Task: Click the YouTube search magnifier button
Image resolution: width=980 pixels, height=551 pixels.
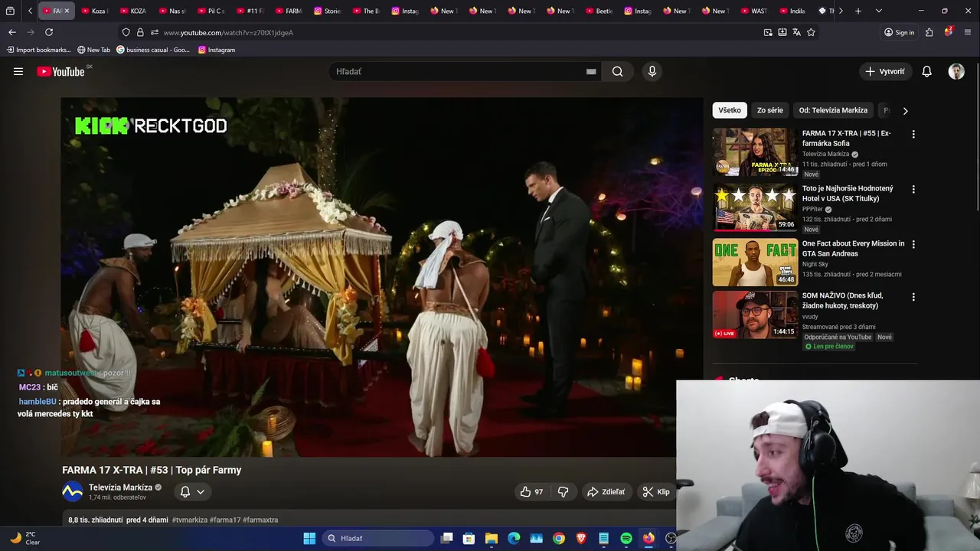Action: [x=617, y=71]
